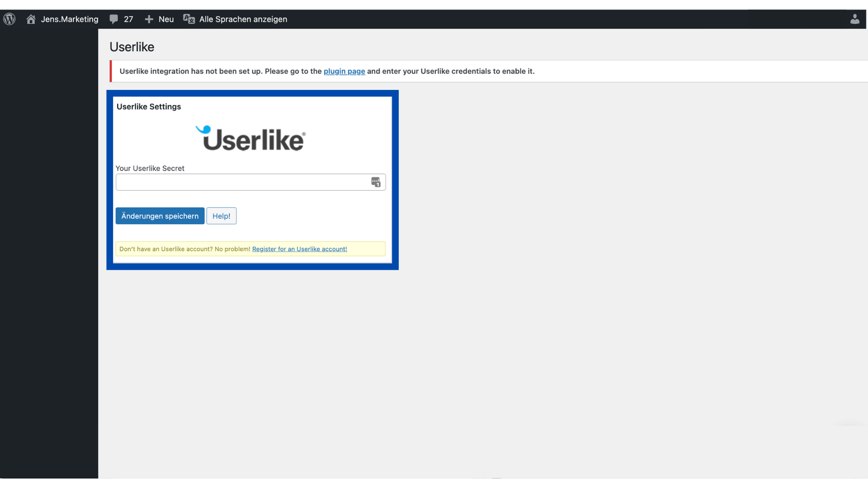Image resolution: width=868 pixels, height=488 pixels.
Task: Click the translation icon before Alle Sprachen anzeigen
Action: (189, 19)
